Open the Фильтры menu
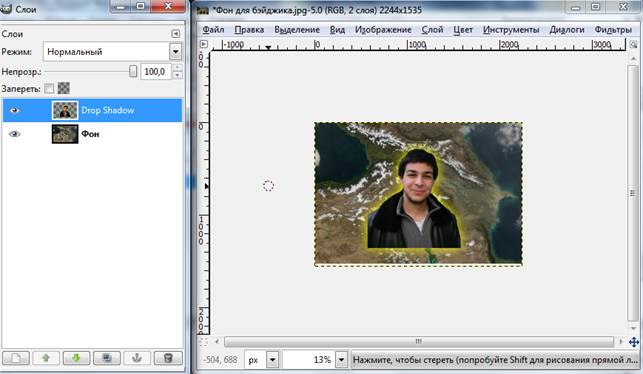Viewport: 643px width, 374px height. point(613,30)
